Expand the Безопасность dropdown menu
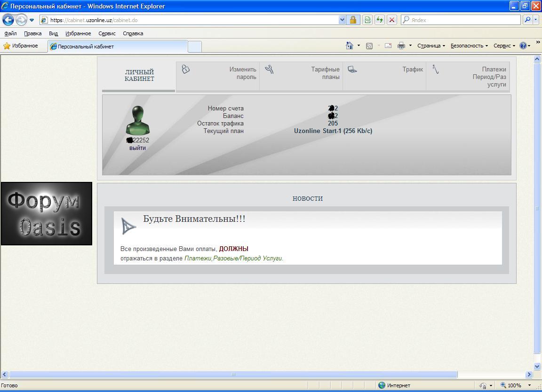542x392 pixels. tap(469, 46)
